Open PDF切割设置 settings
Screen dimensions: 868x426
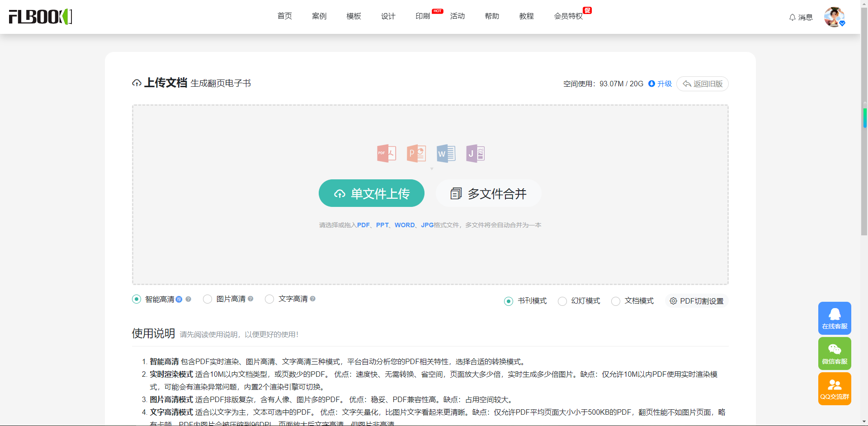tap(697, 301)
